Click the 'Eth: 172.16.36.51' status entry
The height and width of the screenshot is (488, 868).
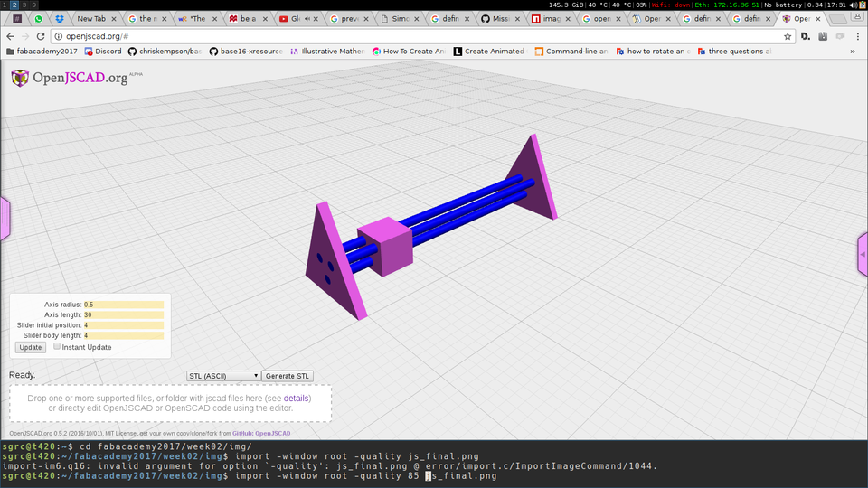[x=727, y=5]
